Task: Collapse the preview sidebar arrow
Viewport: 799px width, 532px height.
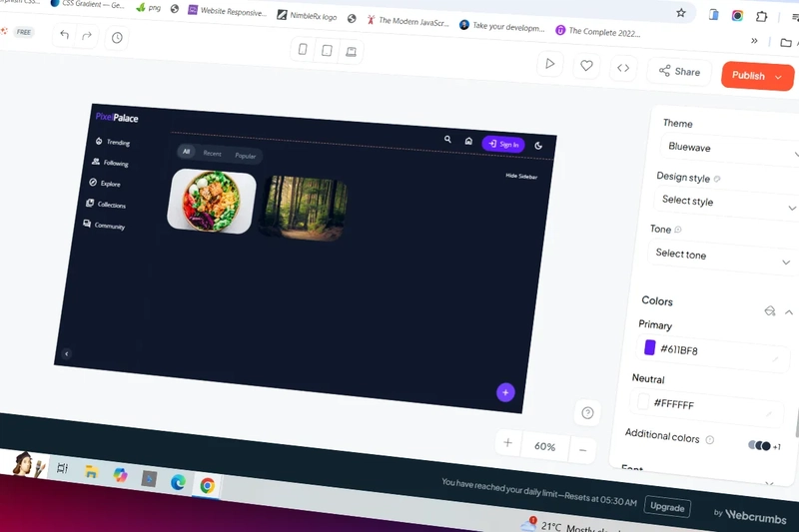Action: [x=66, y=353]
